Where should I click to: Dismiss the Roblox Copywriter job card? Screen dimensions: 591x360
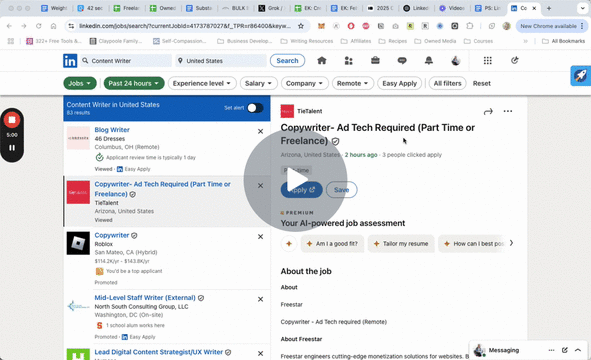(x=260, y=237)
